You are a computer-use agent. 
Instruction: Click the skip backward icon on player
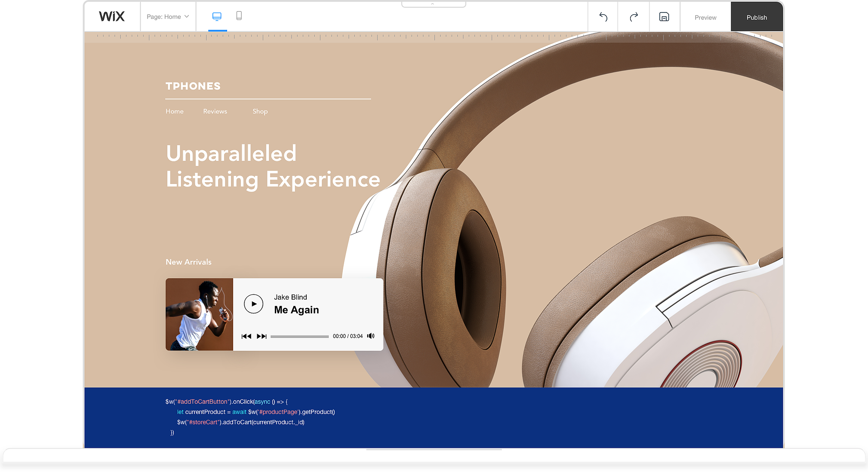pos(246,336)
